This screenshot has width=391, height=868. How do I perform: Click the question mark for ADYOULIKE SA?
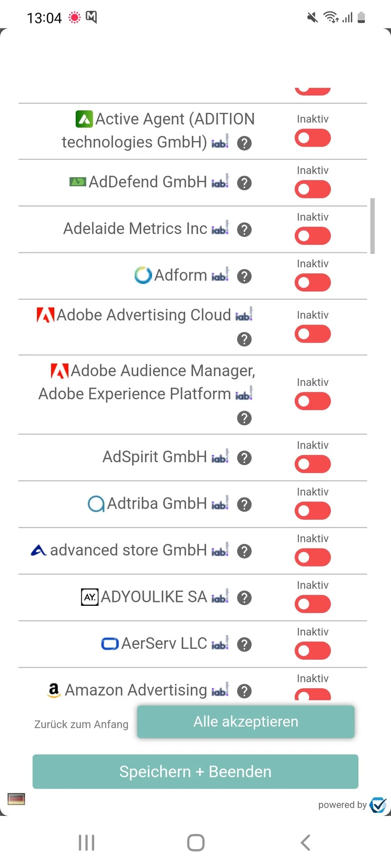click(244, 598)
